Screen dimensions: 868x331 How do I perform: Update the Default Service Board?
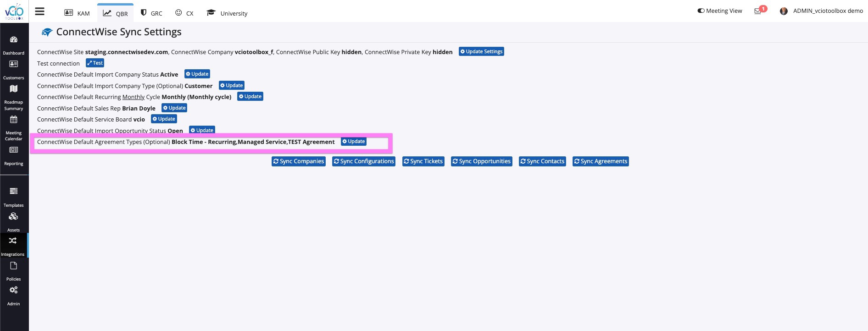click(x=164, y=119)
